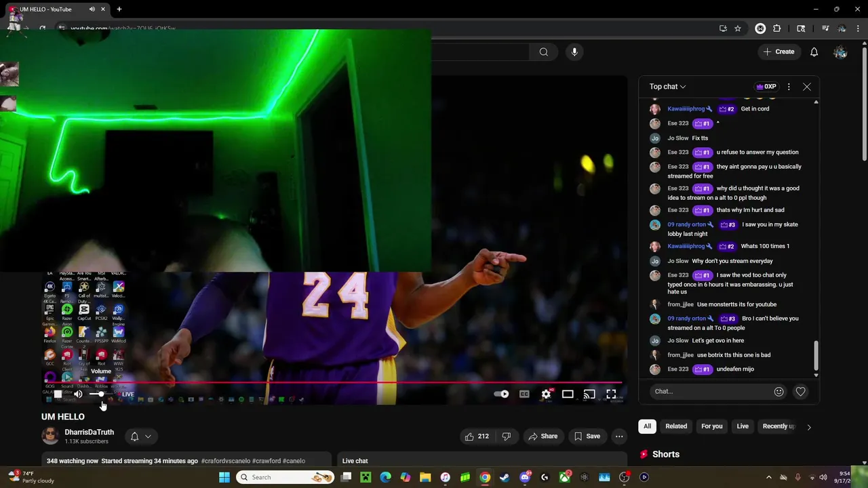868x488 pixels.
Task: Click the Create button
Action: click(778, 52)
